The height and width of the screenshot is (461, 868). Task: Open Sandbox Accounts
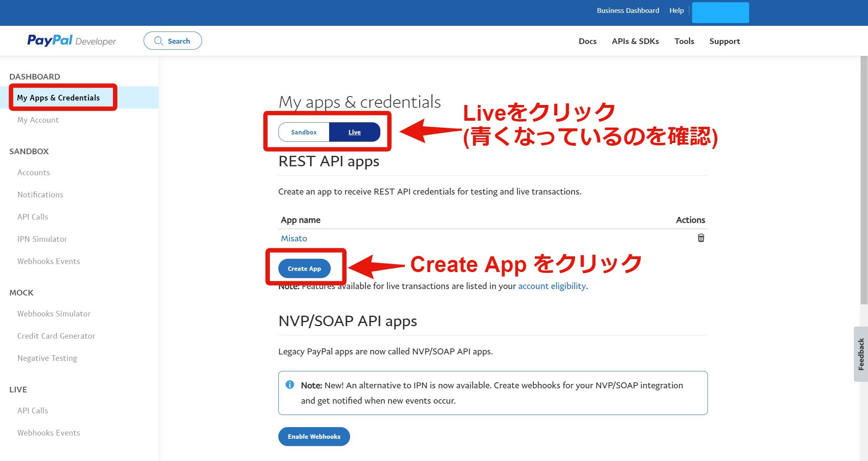coord(33,172)
